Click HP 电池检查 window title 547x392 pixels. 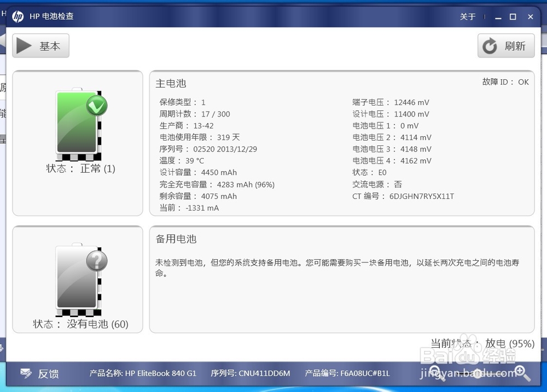click(51, 16)
